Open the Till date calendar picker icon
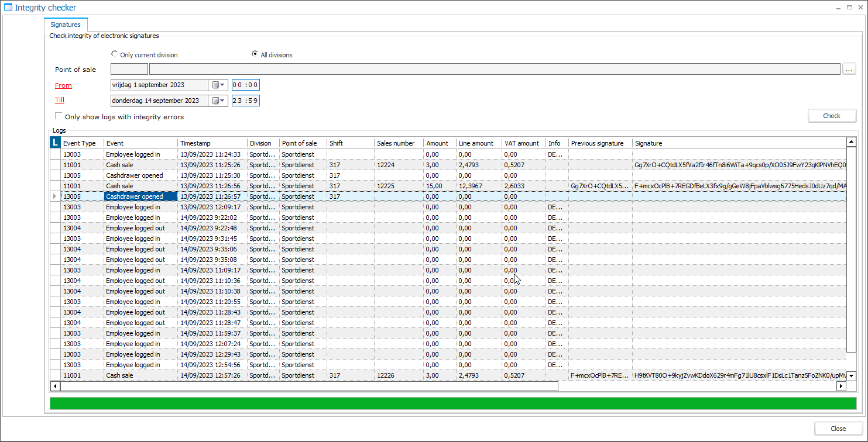 click(x=215, y=100)
